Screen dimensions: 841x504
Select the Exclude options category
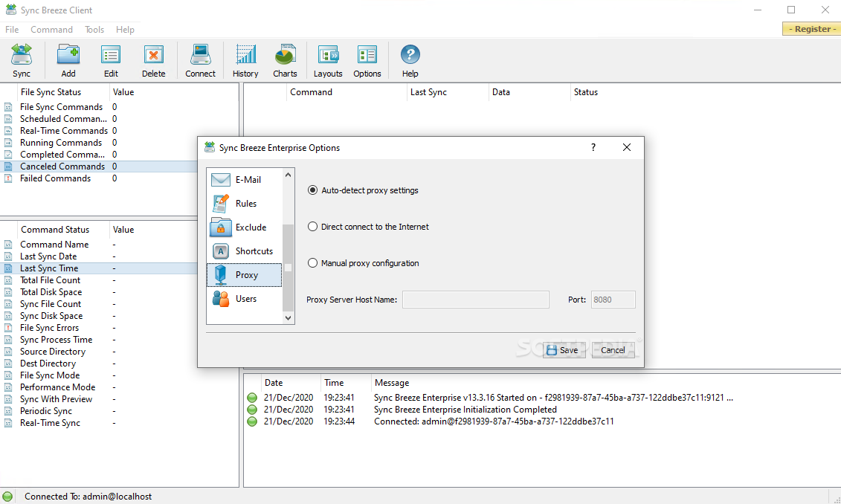245,227
